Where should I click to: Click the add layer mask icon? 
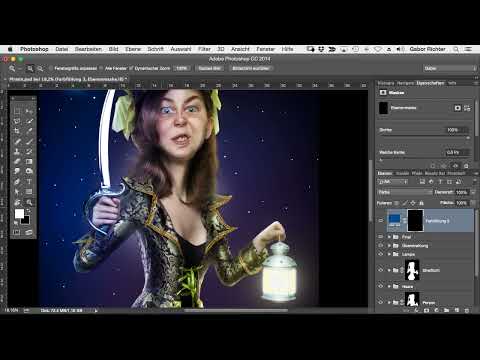(426, 310)
